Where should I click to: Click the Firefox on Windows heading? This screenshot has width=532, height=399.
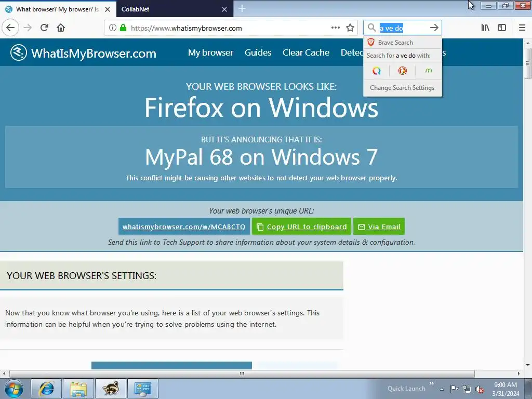(x=261, y=108)
